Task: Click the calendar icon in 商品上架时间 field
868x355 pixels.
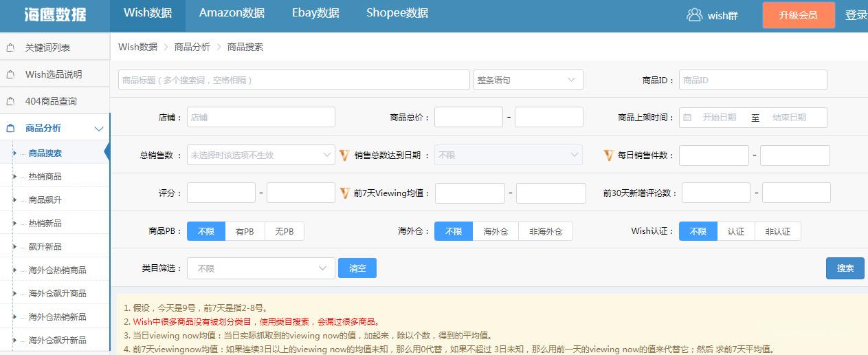Action: pyautogui.click(x=687, y=118)
